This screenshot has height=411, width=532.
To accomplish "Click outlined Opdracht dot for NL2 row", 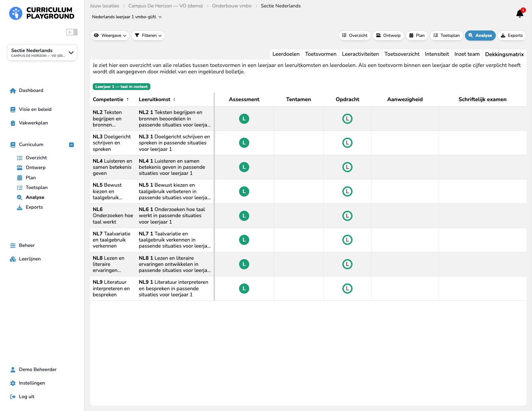I will (347, 119).
